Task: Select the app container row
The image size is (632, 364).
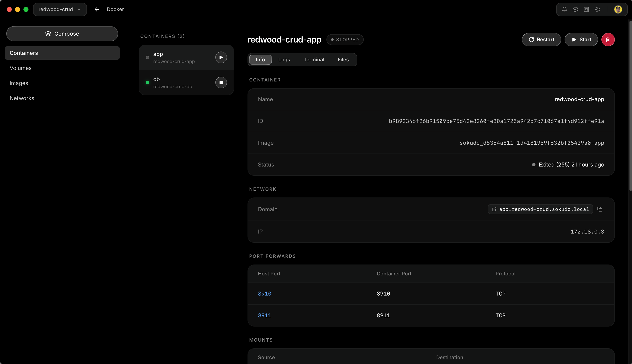Action: (186, 58)
